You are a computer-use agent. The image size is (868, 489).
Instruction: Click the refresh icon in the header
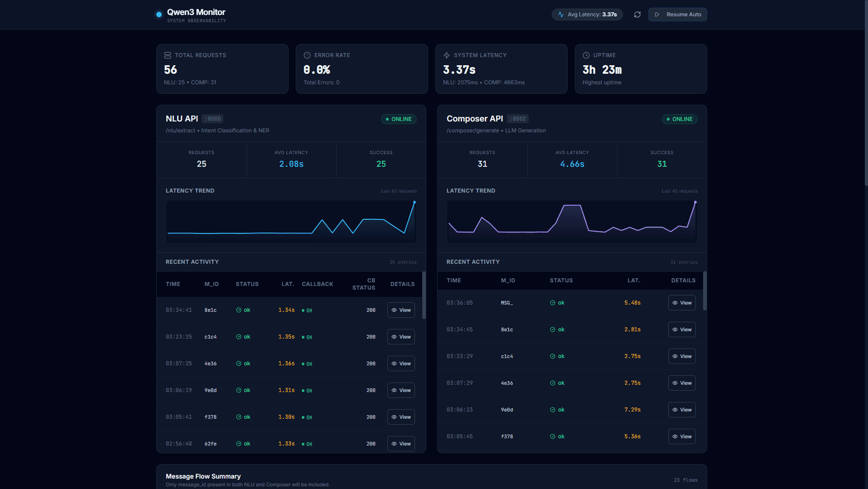point(637,15)
